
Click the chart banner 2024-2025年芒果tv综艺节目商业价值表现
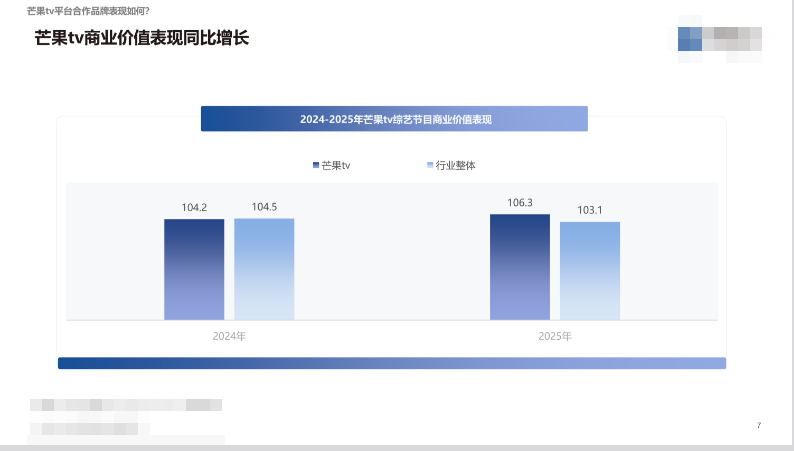point(394,119)
